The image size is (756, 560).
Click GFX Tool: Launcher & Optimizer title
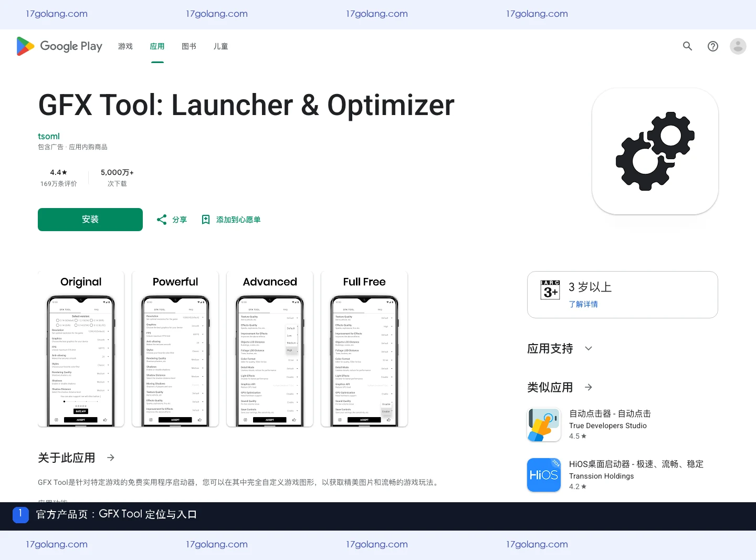(x=246, y=105)
